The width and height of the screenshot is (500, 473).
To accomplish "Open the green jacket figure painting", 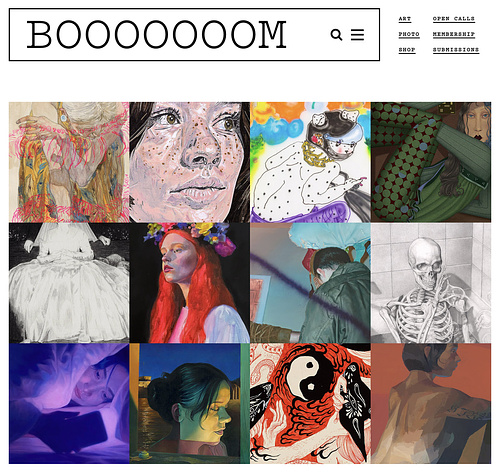I will pos(310,283).
